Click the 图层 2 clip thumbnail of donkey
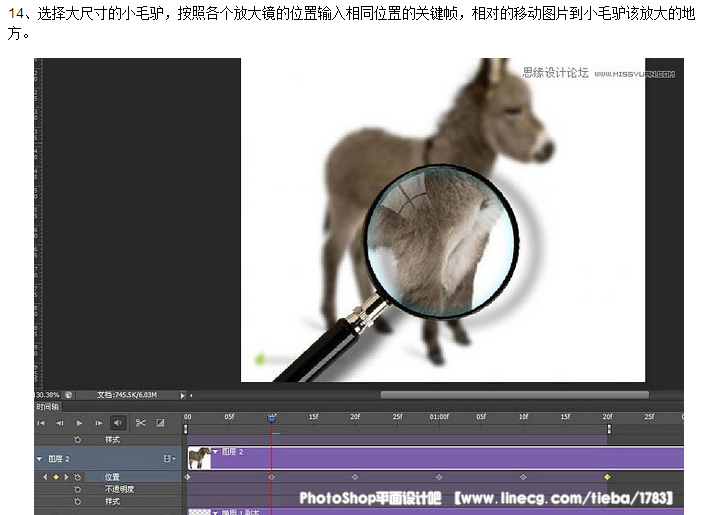The image size is (723, 515). pos(199,458)
